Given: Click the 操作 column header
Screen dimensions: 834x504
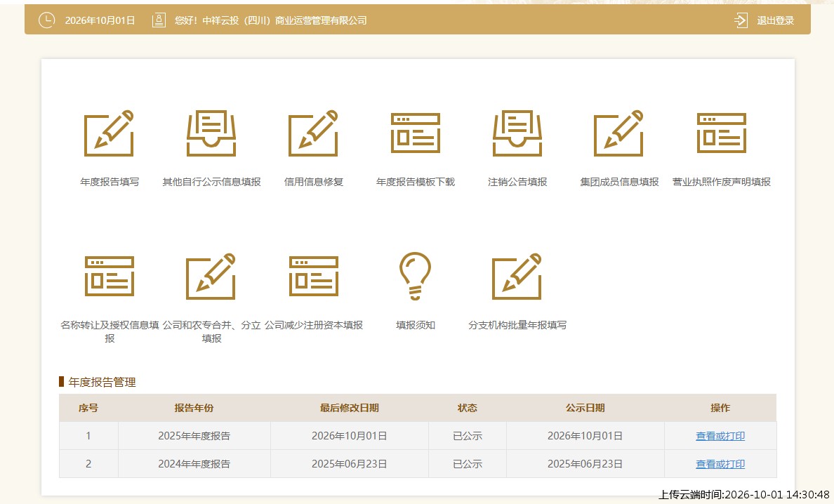Looking at the screenshot, I should point(720,409).
